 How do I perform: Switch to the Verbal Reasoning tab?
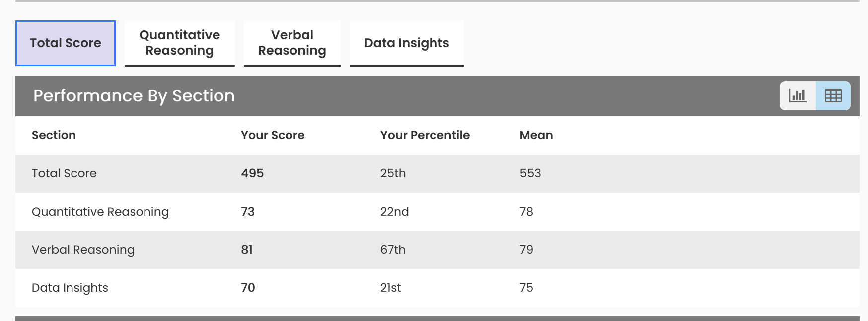(x=292, y=43)
